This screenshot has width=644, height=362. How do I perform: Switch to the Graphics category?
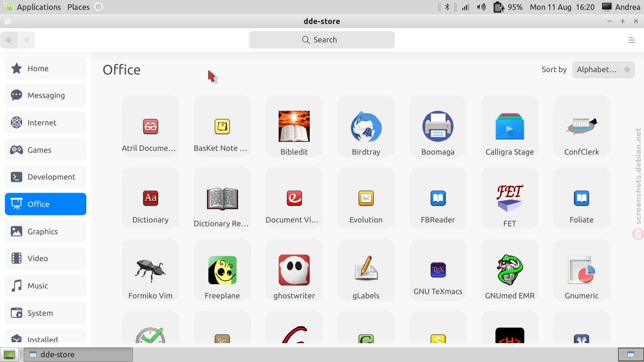point(46,231)
